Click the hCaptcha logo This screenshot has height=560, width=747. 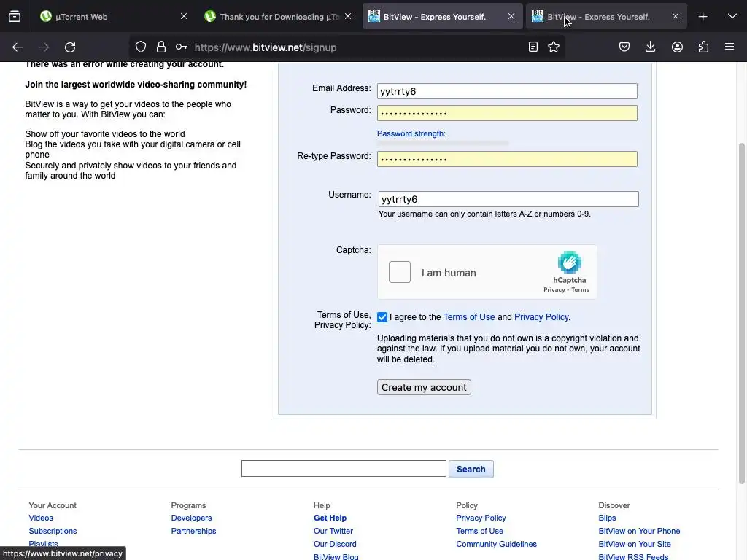tap(569, 262)
